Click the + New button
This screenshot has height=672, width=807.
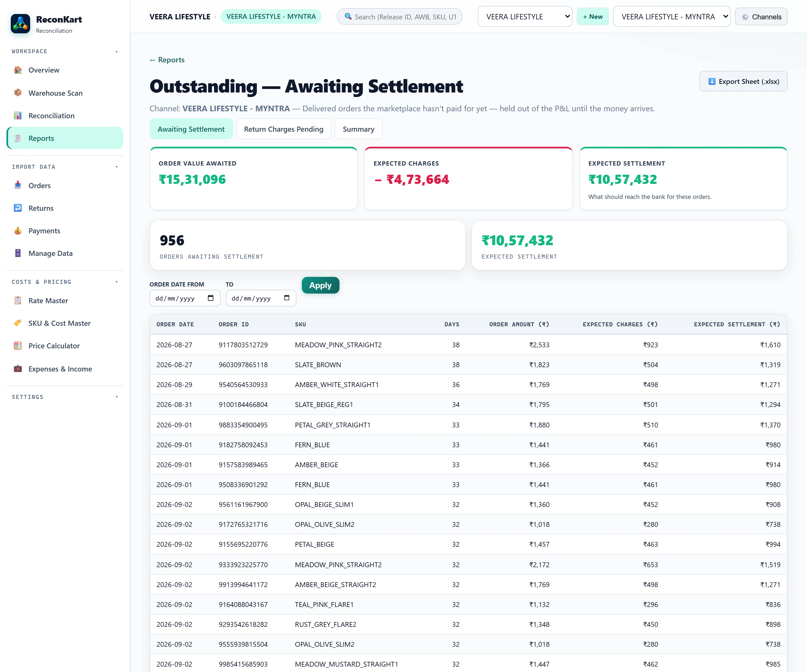[593, 16]
